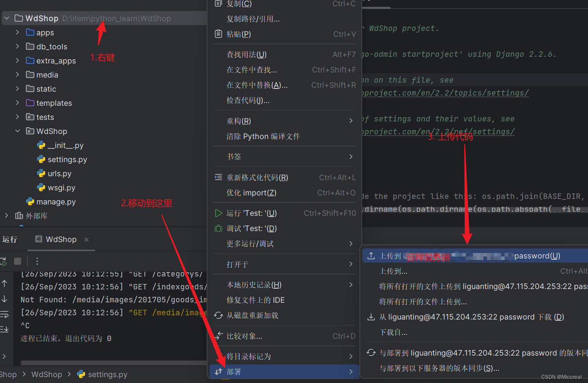
Task: Select 在文件中替换(A)... entry
Action: (284, 85)
